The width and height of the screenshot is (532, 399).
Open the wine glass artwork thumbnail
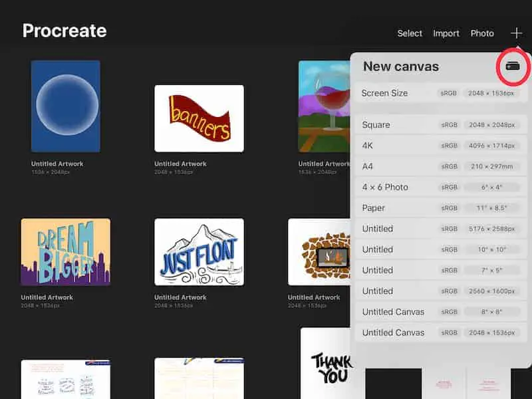pyautogui.click(x=325, y=106)
